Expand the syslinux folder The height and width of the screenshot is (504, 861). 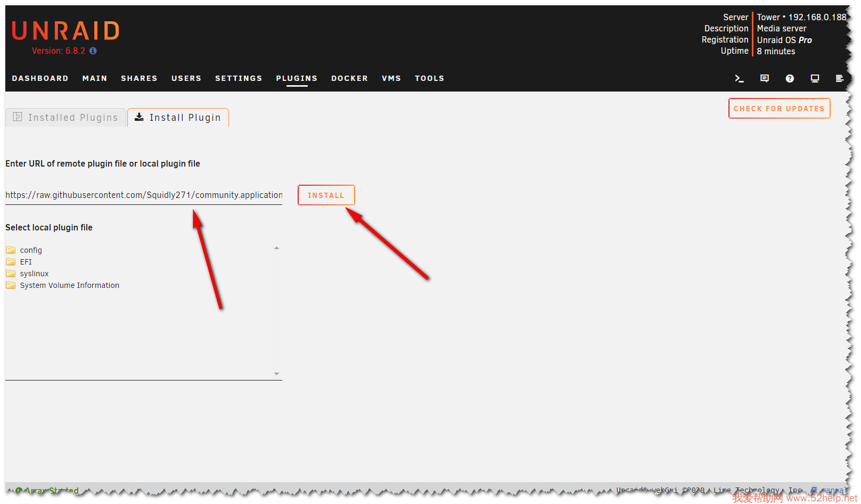[34, 274]
